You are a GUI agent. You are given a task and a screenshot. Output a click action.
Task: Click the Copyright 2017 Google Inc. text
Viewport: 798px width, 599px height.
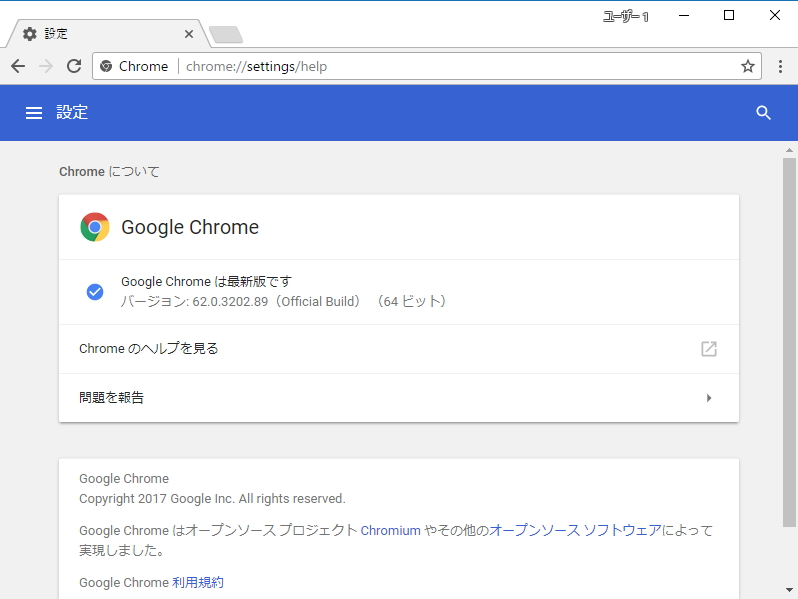pyautogui.click(x=212, y=499)
